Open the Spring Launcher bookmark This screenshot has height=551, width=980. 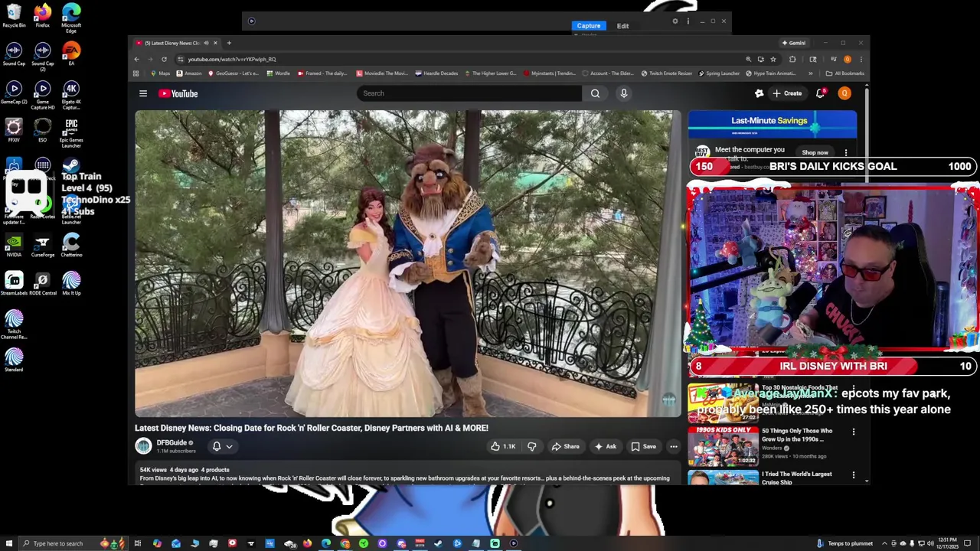tap(718, 73)
